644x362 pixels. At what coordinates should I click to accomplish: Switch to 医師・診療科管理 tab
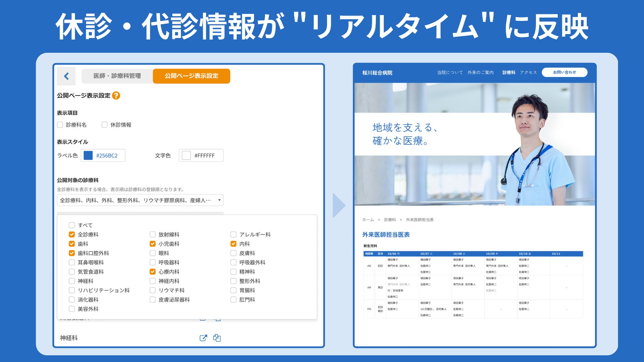pyautogui.click(x=117, y=76)
